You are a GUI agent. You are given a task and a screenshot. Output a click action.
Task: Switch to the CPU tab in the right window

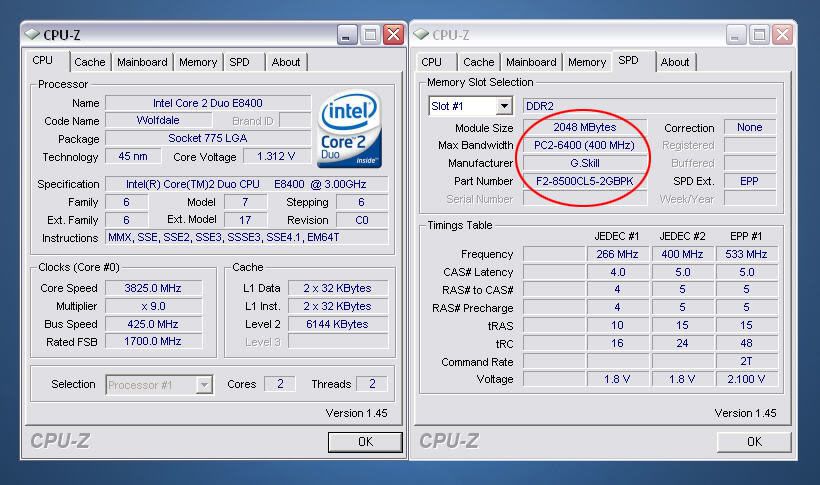[x=432, y=62]
